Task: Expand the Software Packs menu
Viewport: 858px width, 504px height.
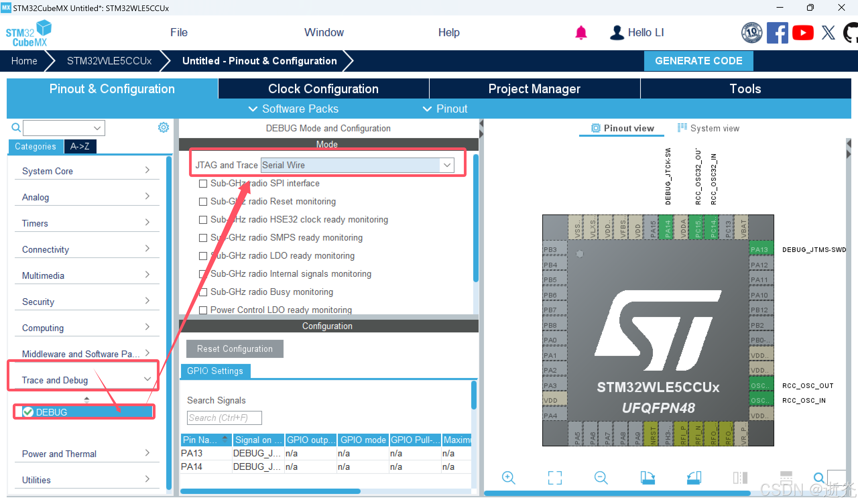Action: click(294, 109)
